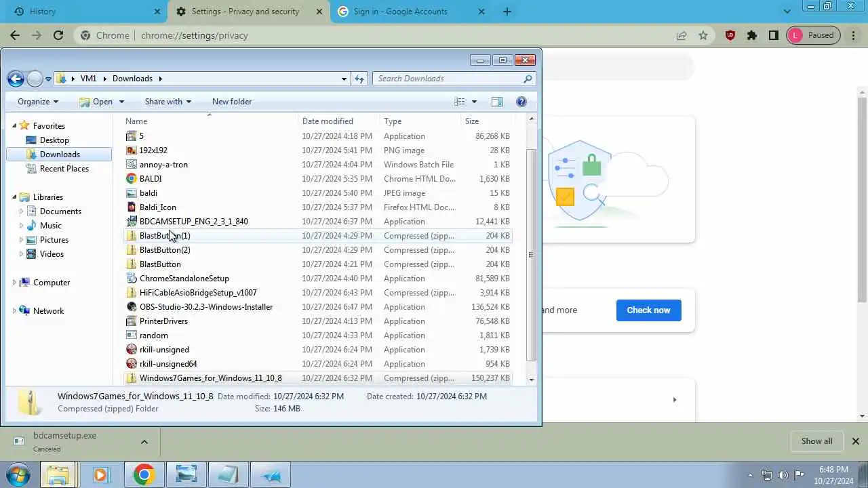Click the Search Downloads input field
Viewport: 868px width, 488px height.
(x=448, y=79)
